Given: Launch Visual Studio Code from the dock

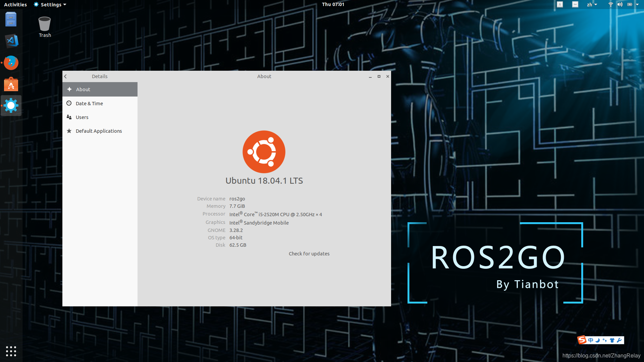Looking at the screenshot, I should point(11,41).
